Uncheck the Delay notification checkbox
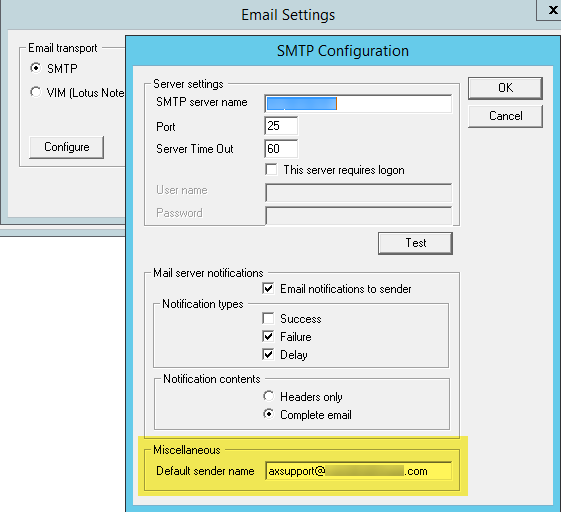561x512 pixels. 268,354
